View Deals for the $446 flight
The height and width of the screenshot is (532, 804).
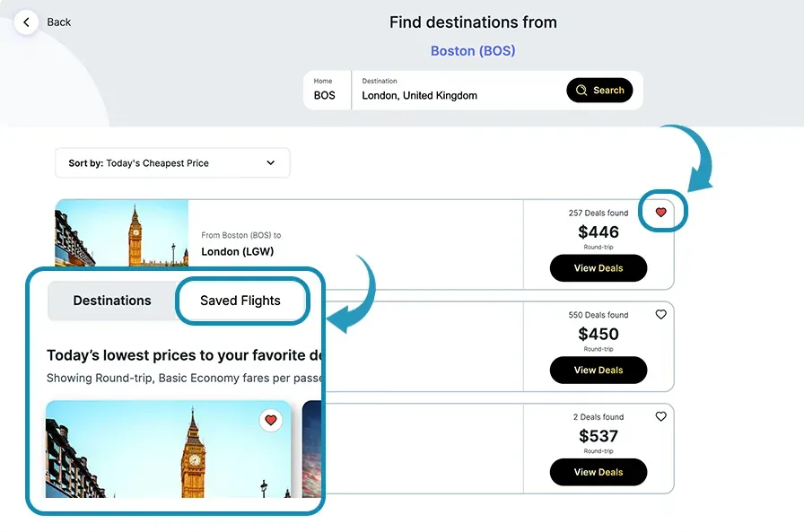pos(599,268)
